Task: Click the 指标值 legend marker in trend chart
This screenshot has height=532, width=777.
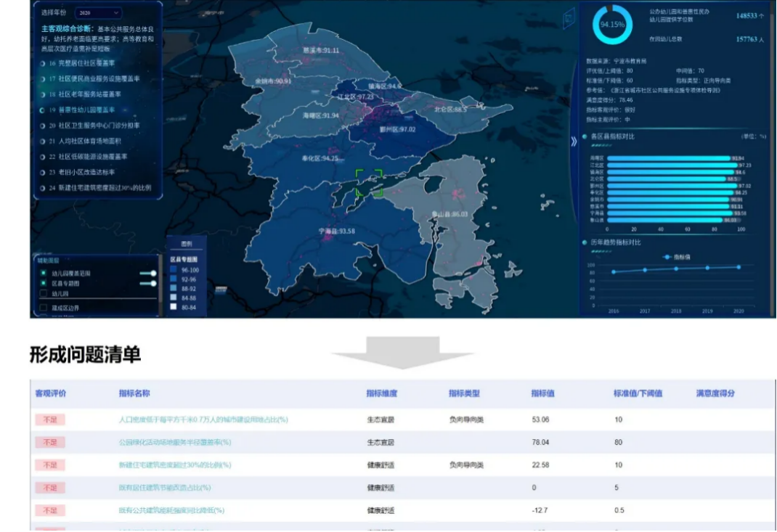Action: click(x=667, y=257)
